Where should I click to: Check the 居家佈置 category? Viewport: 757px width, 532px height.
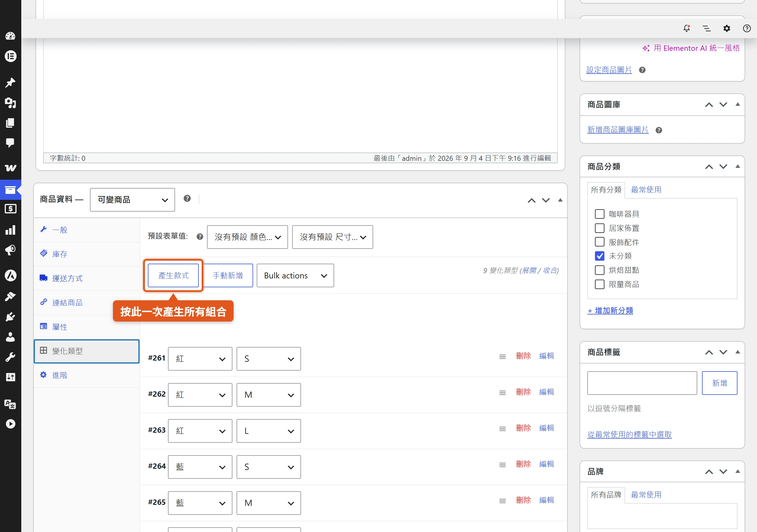pos(599,228)
